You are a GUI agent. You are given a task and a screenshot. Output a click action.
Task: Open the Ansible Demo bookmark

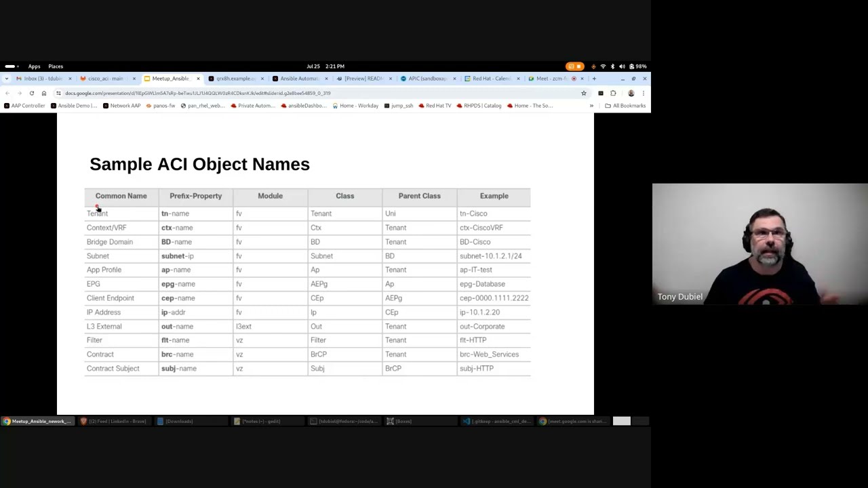(x=74, y=106)
